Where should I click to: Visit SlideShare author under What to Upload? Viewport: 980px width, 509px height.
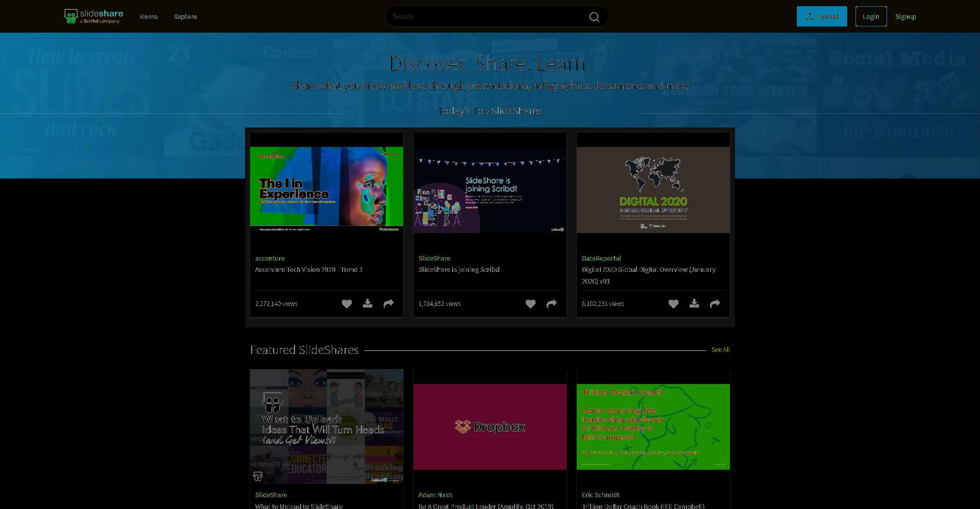(x=271, y=495)
